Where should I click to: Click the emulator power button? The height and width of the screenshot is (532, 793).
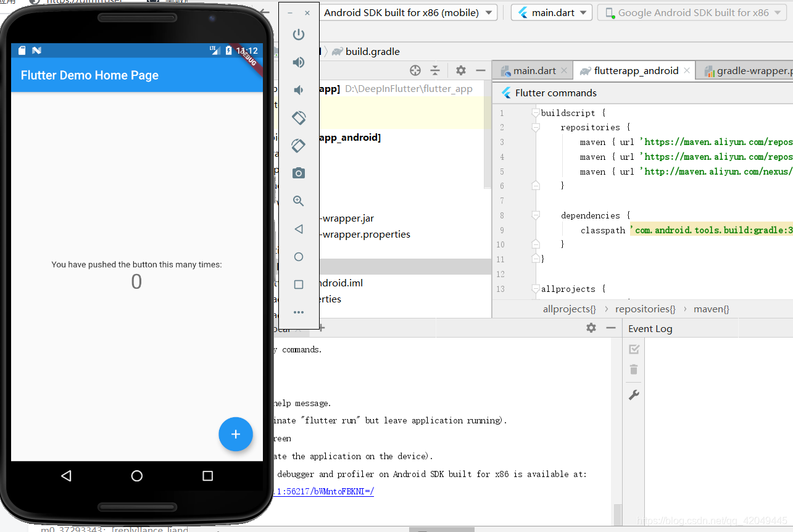(x=299, y=35)
